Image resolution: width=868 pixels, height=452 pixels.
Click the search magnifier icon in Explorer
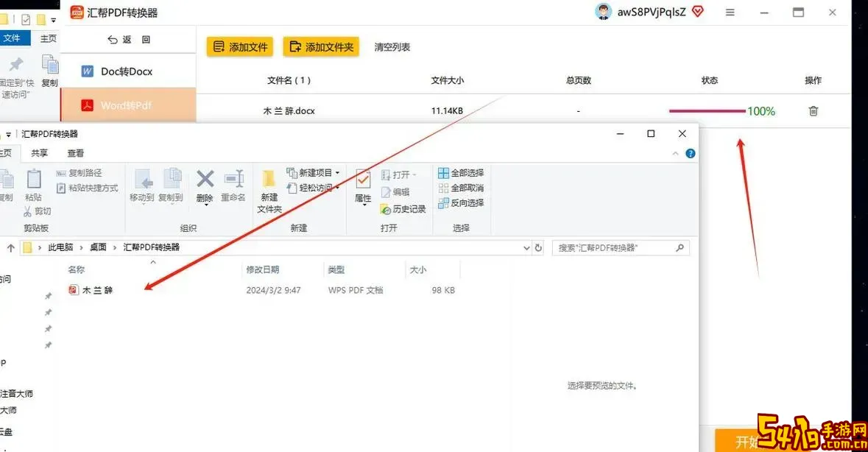pyautogui.click(x=680, y=248)
